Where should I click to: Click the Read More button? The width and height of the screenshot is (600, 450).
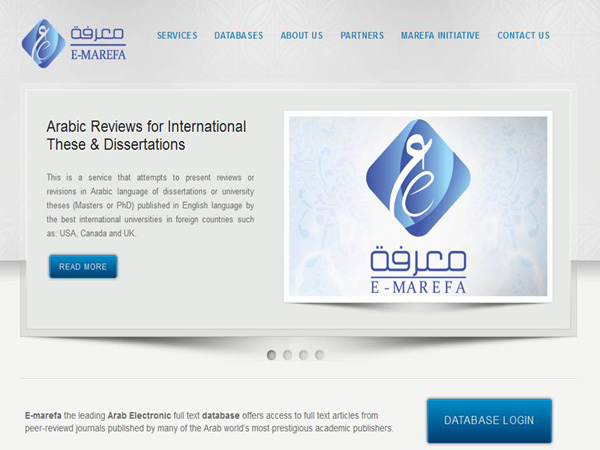(83, 266)
